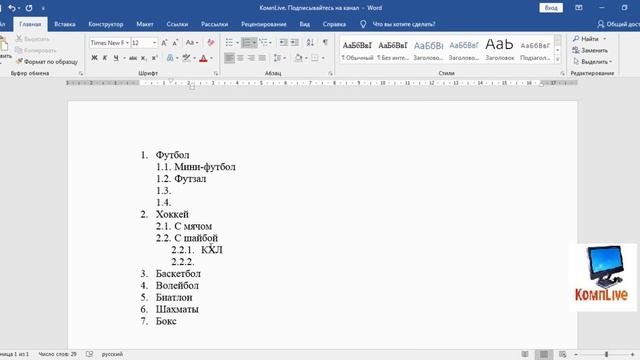
Task: Click the Общий доступ (Share) button
Action: (618, 24)
